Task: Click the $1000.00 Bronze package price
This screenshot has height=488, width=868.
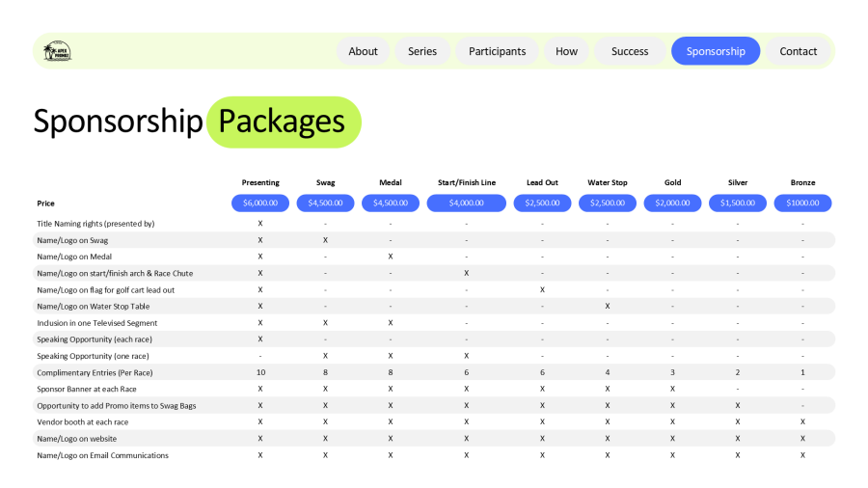Action: coord(802,203)
